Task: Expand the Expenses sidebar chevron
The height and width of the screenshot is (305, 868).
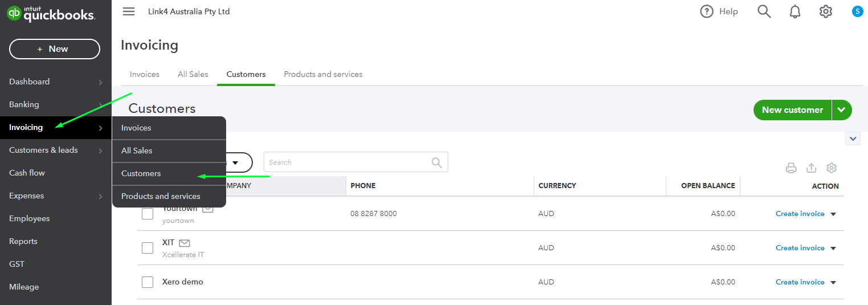Action: tap(100, 196)
